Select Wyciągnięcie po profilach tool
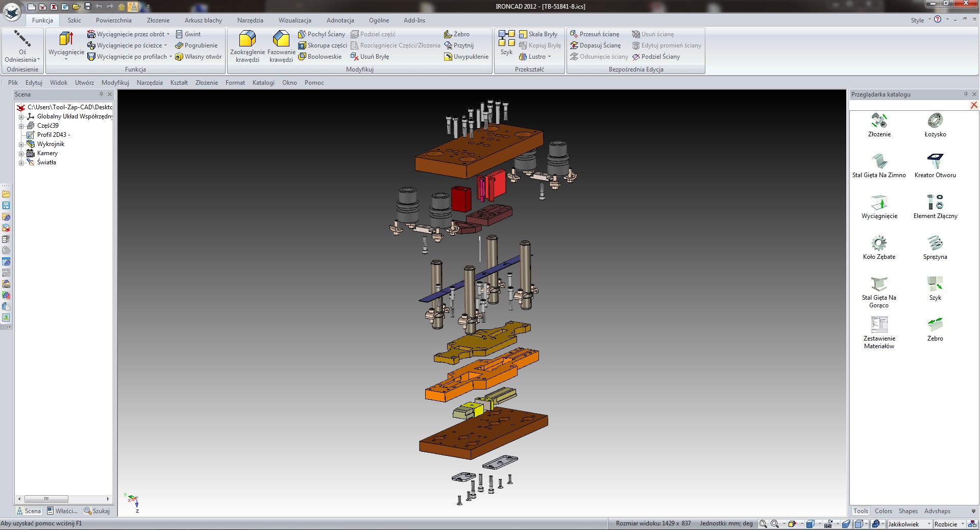Screen dimensions: 980x530 [129, 57]
